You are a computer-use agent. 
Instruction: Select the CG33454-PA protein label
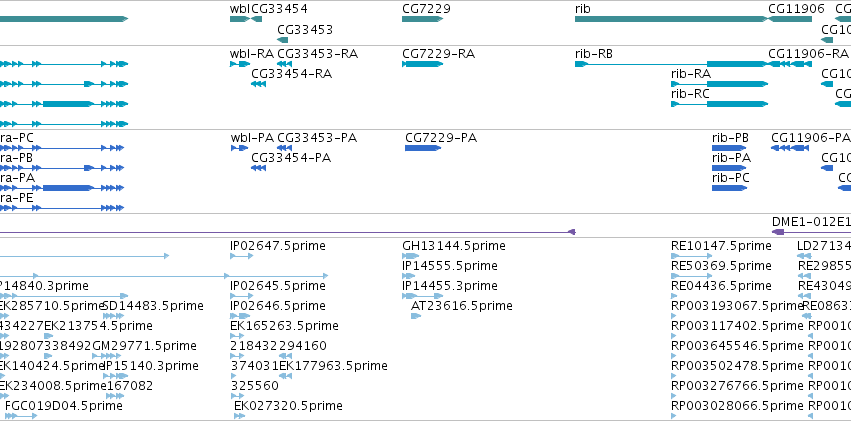tap(290, 158)
